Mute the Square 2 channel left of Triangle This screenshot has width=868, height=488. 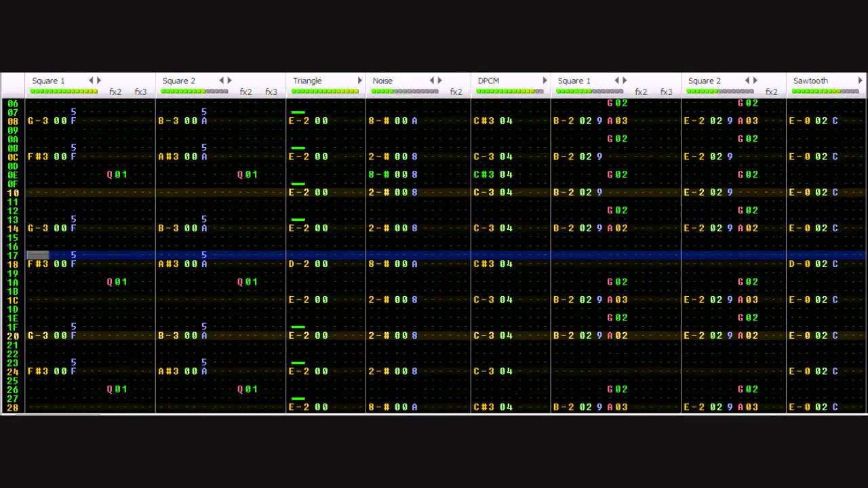pyautogui.click(x=179, y=81)
